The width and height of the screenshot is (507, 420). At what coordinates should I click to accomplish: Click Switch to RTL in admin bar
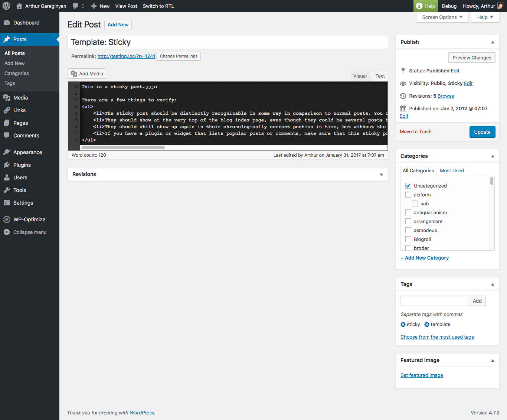coord(158,6)
